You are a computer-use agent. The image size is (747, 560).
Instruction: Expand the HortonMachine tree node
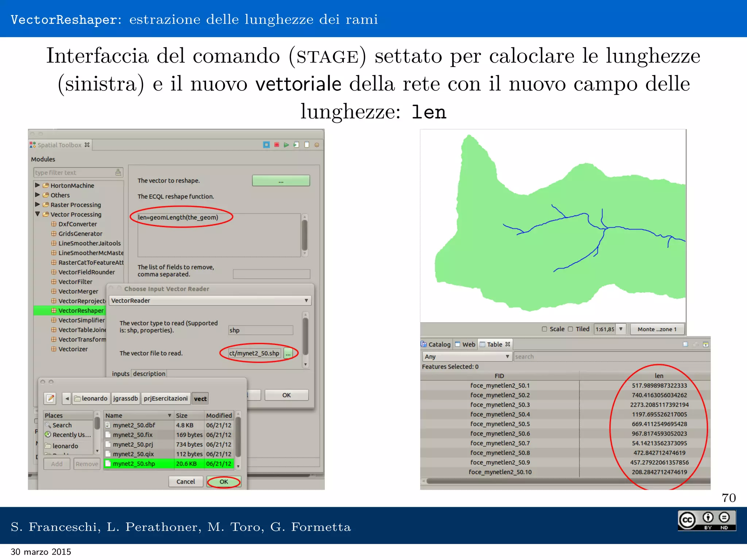click(38, 185)
